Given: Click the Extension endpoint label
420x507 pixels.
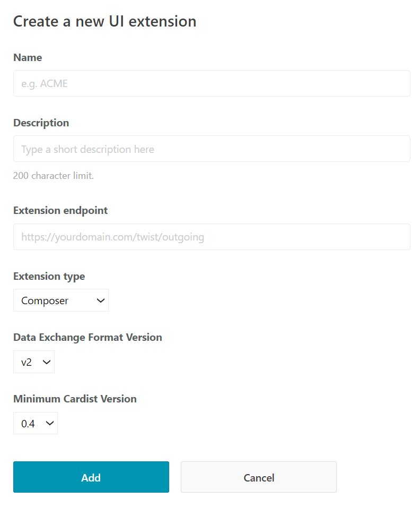Looking at the screenshot, I should click(60, 210).
